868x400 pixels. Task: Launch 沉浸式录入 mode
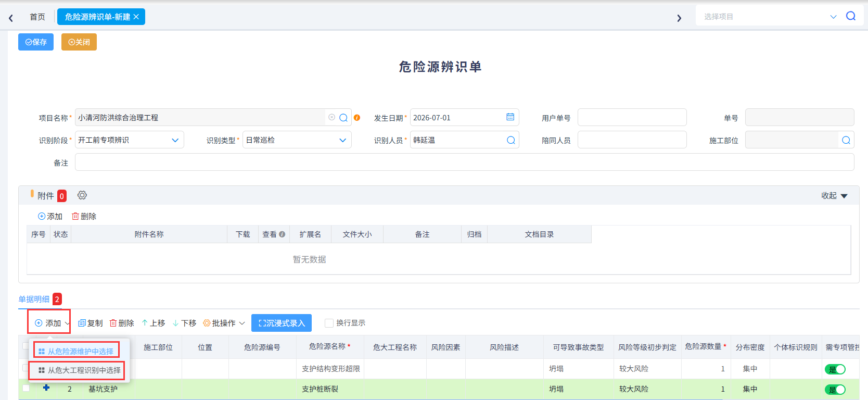[x=282, y=323]
